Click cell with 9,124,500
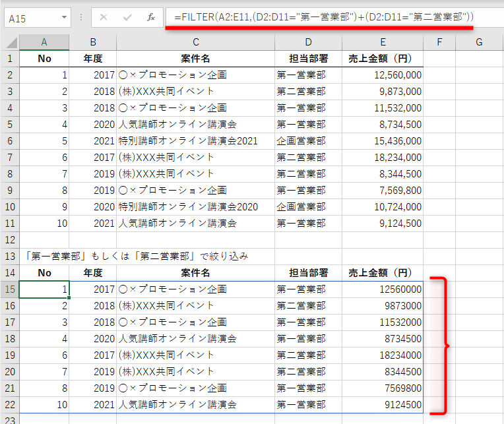The height and width of the screenshot is (424, 504). click(x=383, y=224)
